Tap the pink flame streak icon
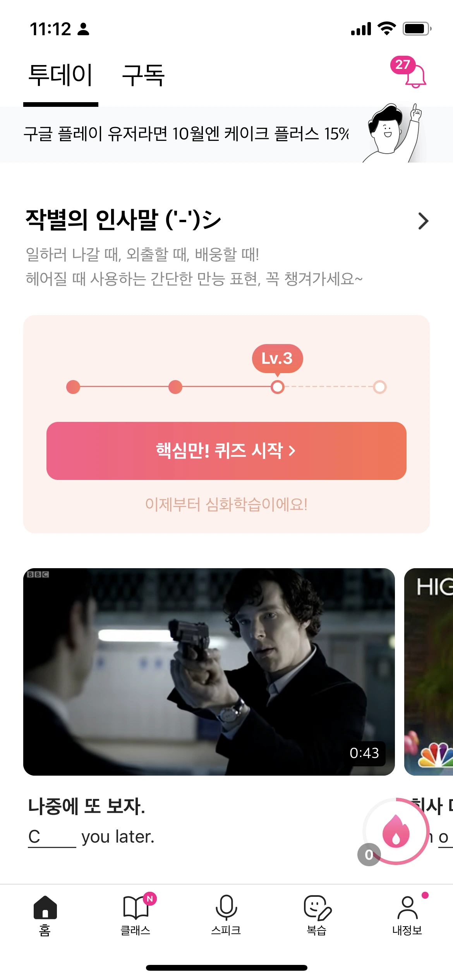This screenshot has height=980, width=453. [396, 831]
